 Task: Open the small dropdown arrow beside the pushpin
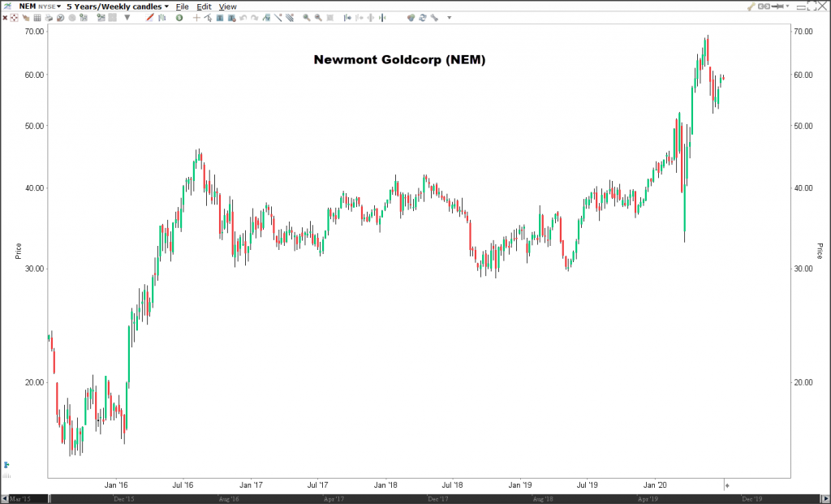pyautogui.click(x=787, y=6)
